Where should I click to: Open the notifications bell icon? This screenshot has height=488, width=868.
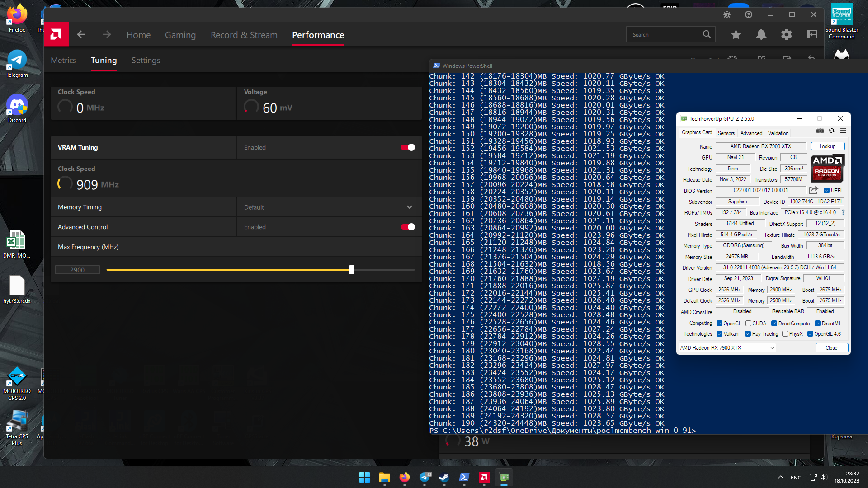pyautogui.click(x=761, y=34)
